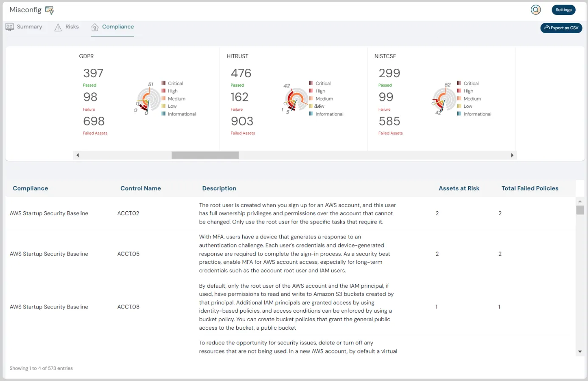Click the report icon on the Summary tab
This screenshot has height=381, width=588.
pos(9,26)
